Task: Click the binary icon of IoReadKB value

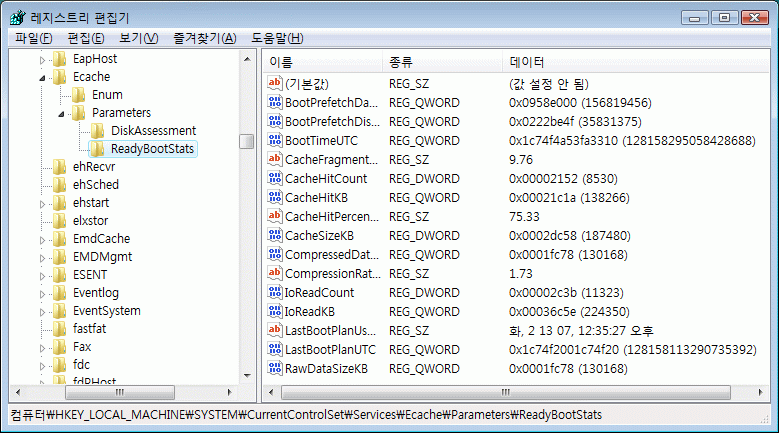Action: [275, 311]
